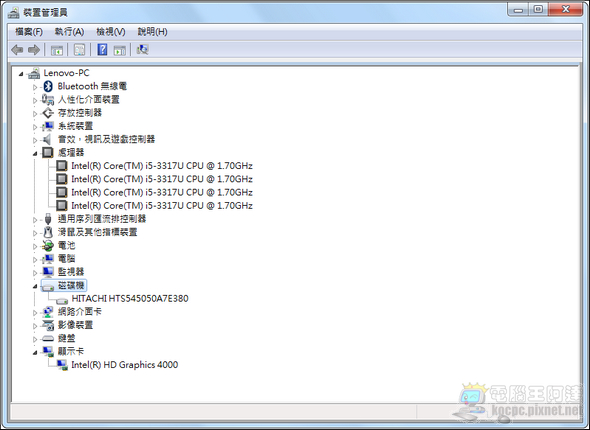Viewport: 590px width, 430px height.
Task: Click the 鍵盤 keyboard category icon
Action: click(48, 339)
